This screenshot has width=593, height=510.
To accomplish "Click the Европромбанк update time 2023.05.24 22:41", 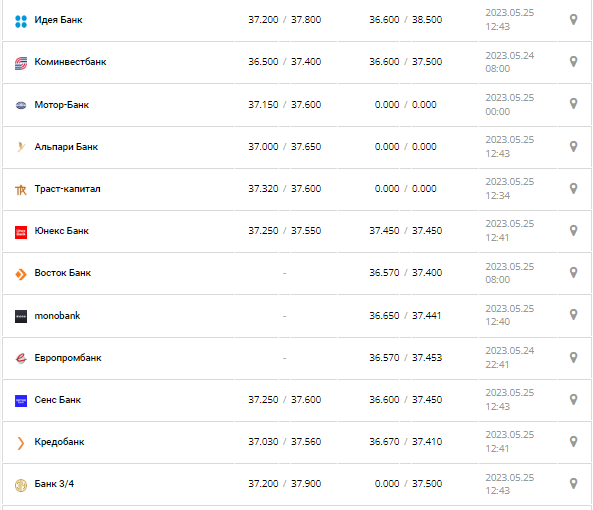I will 509,358.
